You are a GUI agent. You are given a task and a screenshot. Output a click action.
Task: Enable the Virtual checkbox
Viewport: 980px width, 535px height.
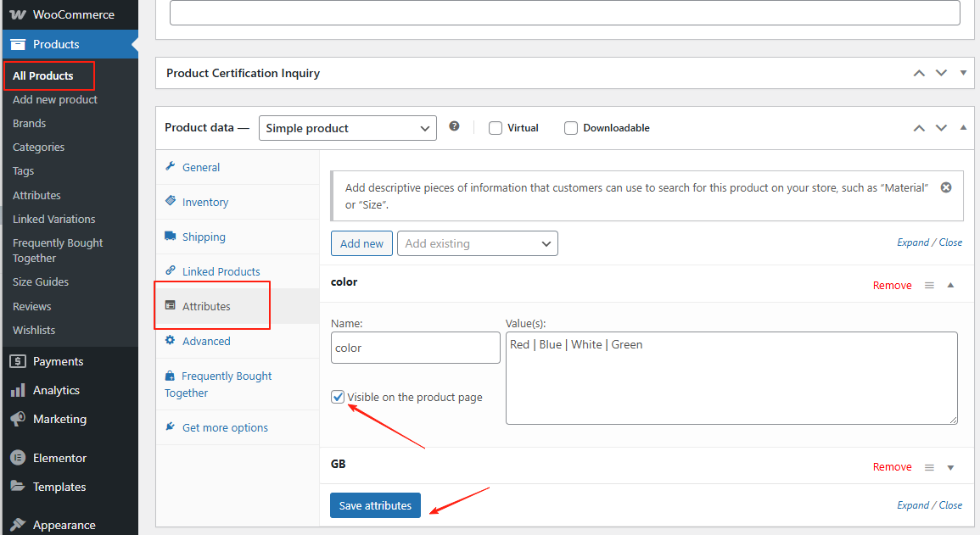[496, 128]
